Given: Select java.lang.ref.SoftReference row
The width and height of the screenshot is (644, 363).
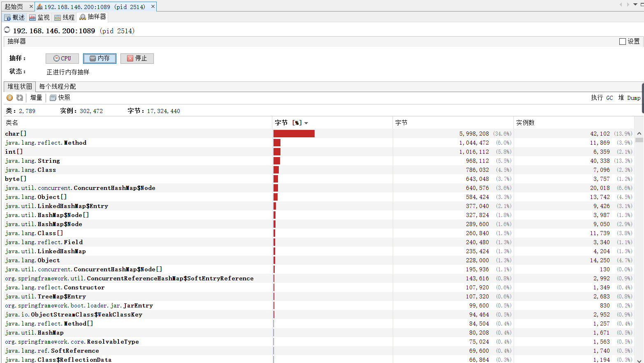Looking at the screenshot, I should pyautogui.click(x=320, y=351).
